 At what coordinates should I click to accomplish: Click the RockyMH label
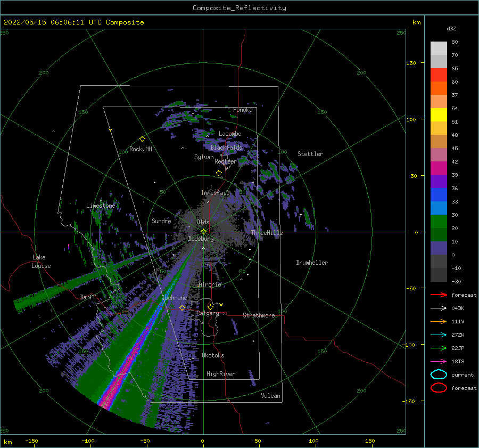pos(141,149)
